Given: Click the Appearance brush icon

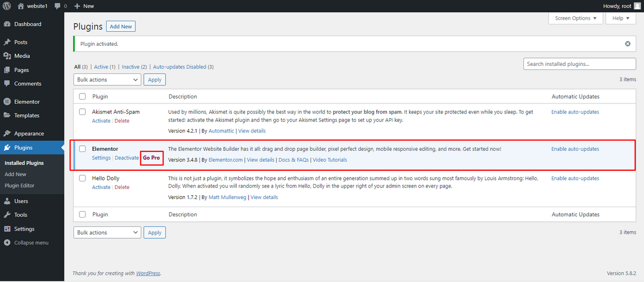Looking at the screenshot, I should click(x=7, y=134).
